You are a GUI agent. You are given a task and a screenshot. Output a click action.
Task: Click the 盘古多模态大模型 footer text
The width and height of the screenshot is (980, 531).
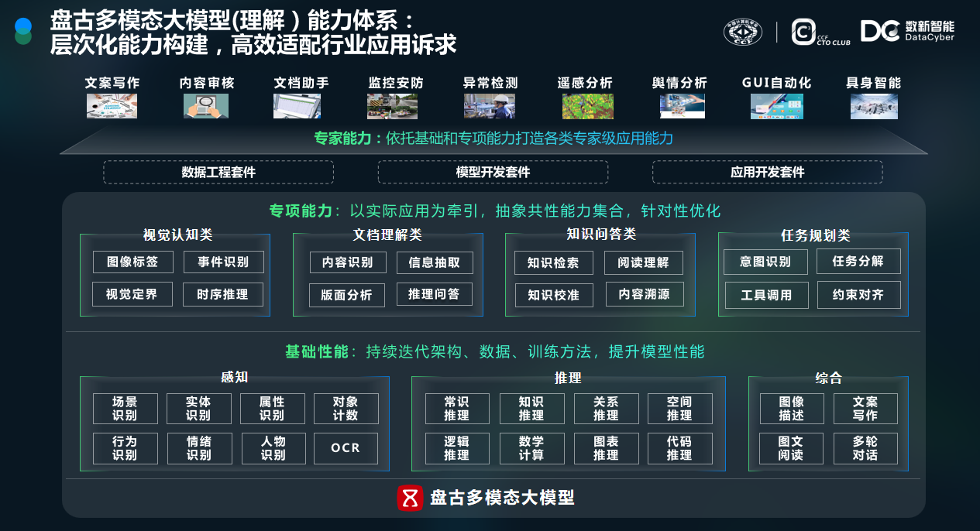click(x=502, y=498)
